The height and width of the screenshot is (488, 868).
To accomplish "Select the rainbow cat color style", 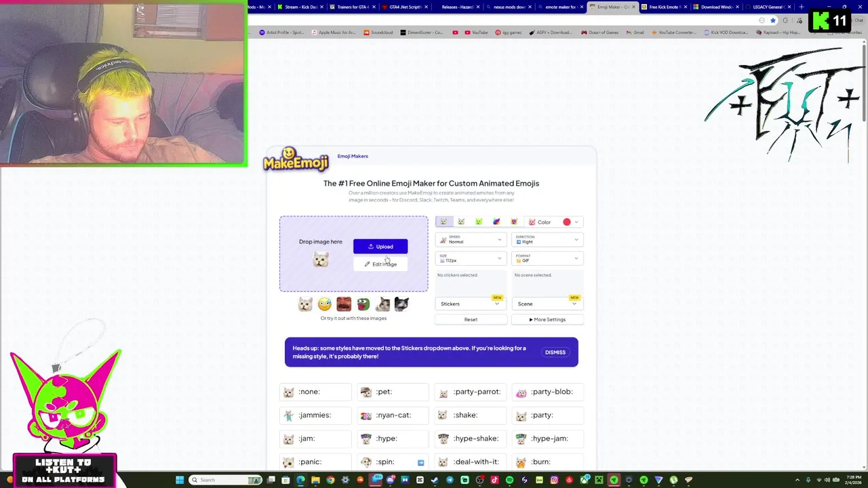I will 496,222.
